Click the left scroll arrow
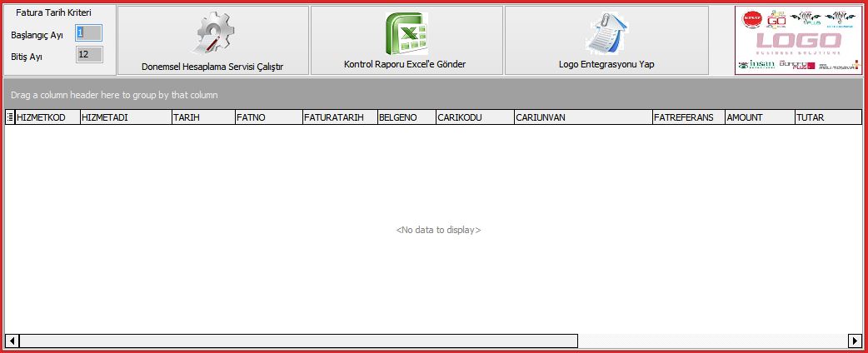 pyautogui.click(x=12, y=341)
